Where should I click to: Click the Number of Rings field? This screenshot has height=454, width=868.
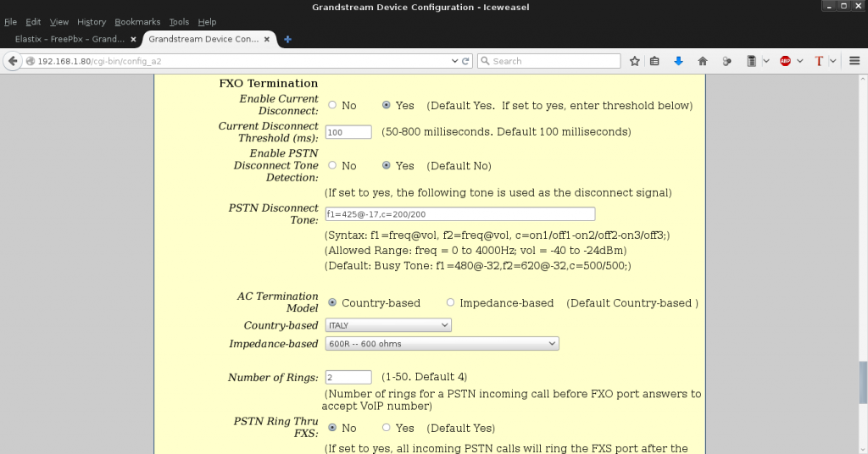click(x=348, y=377)
